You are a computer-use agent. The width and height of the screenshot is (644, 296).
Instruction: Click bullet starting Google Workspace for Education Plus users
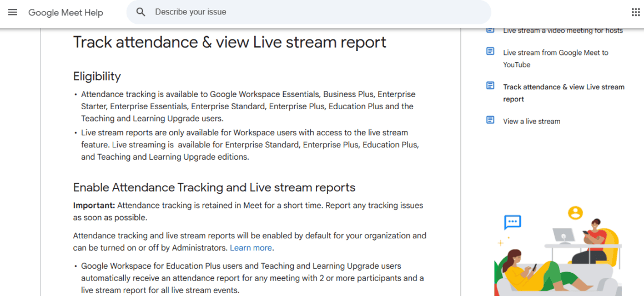click(x=252, y=278)
